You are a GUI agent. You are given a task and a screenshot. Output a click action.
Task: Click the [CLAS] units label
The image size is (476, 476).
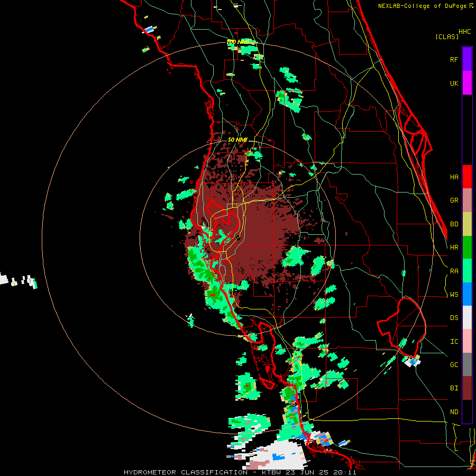tap(447, 37)
